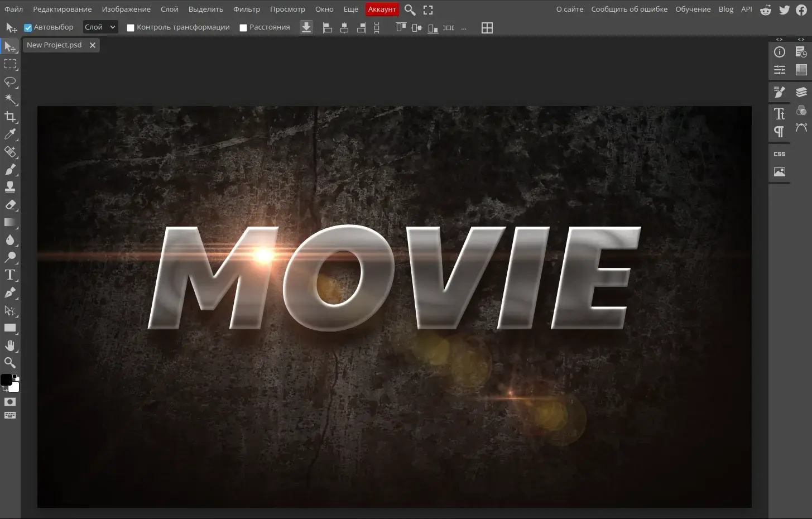Open the Фильтр menu
The width and height of the screenshot is (812, 519).
tap(246, 9)
